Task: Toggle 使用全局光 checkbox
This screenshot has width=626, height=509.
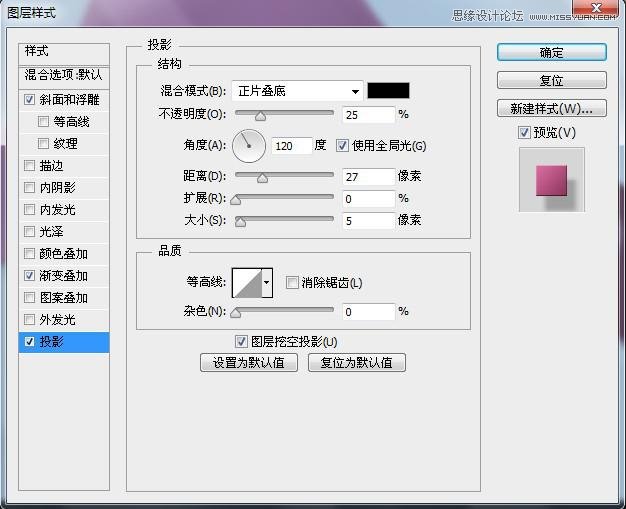Action: click(x=342, y=146)
